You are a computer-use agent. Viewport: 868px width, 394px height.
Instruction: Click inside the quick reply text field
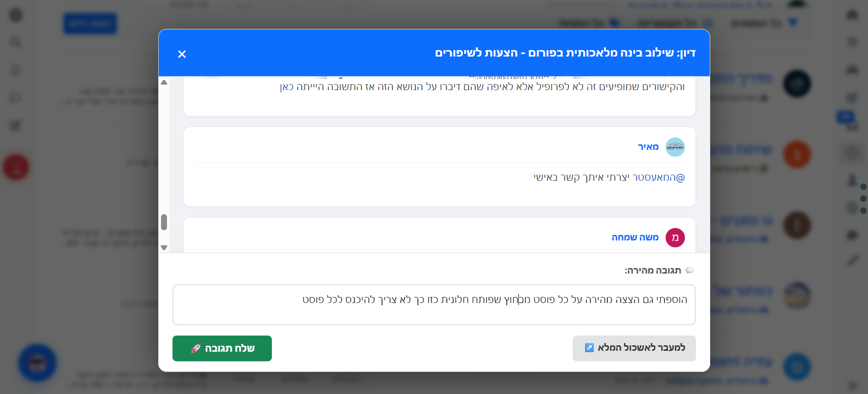(x=434, y=304)
